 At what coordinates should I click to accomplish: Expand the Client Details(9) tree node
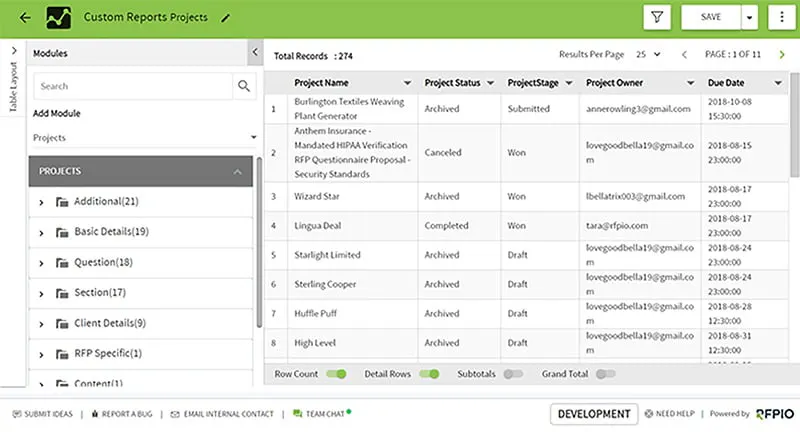[41, 324]
